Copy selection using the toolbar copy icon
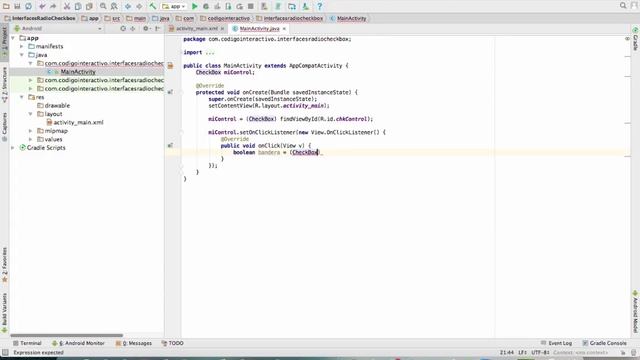Screen dimensions: 640x360 (x=78, y=6)
